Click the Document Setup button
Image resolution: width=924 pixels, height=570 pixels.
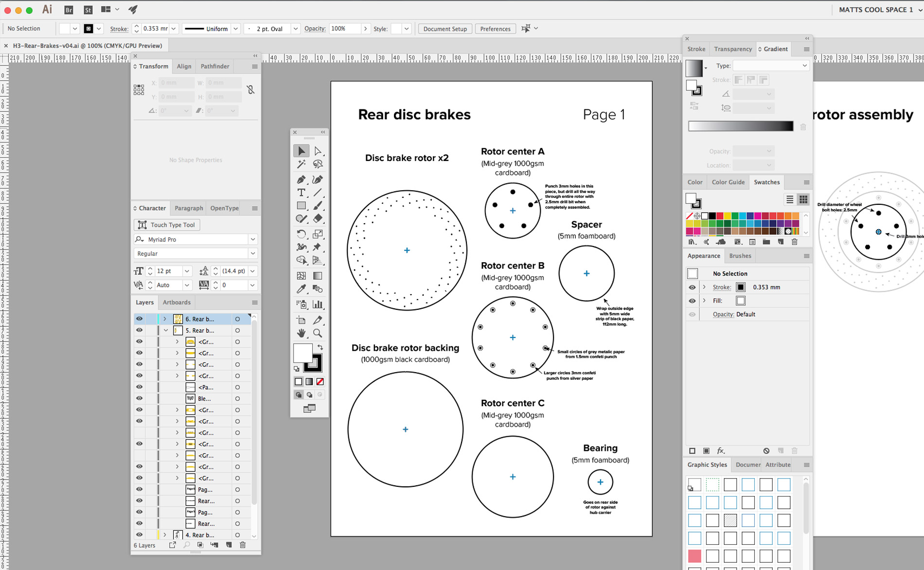(444, 28)
